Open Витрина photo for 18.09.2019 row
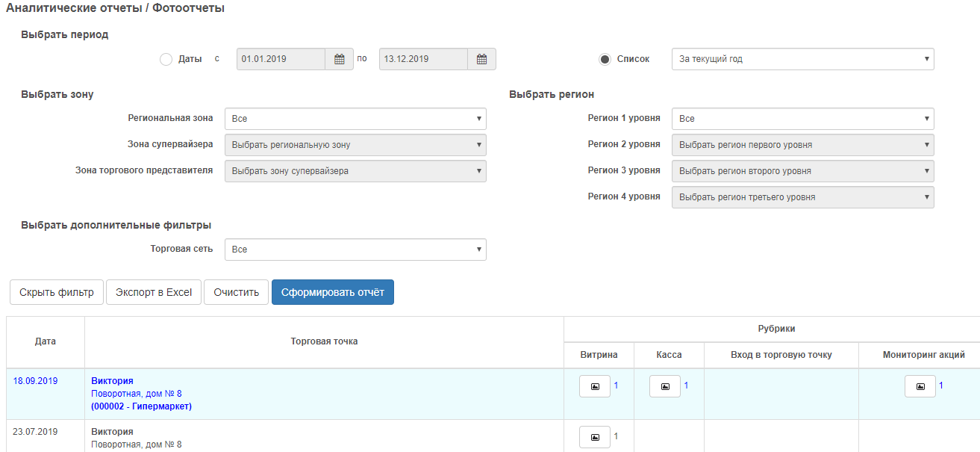980x452 pixels. click(595, 386)
